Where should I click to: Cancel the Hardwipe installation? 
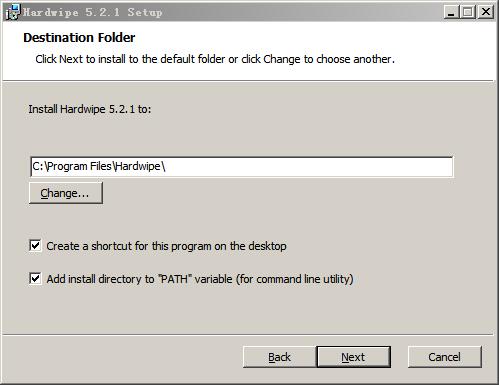click(445, 357)
